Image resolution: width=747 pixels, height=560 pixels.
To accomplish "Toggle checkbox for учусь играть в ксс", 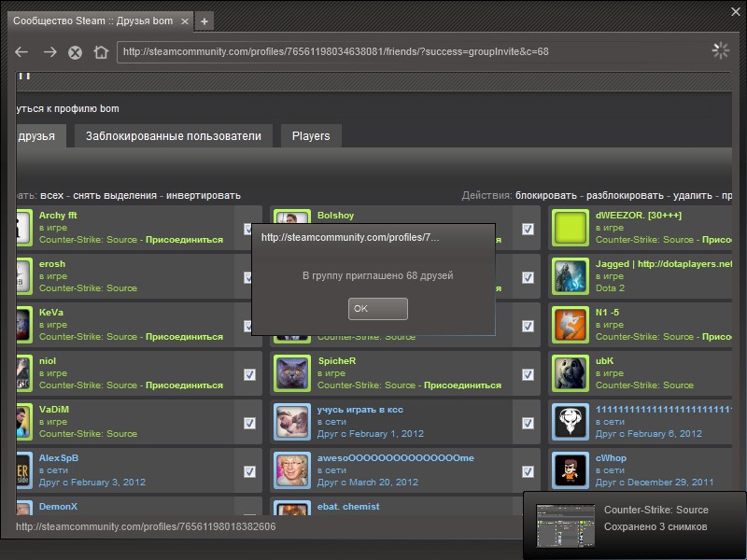I will click(528, 424).
